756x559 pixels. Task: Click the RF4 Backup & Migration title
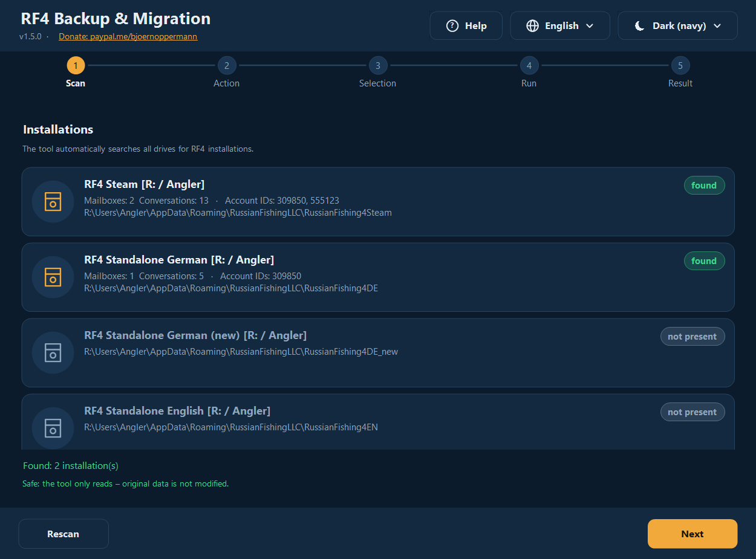tap(116, 19)
